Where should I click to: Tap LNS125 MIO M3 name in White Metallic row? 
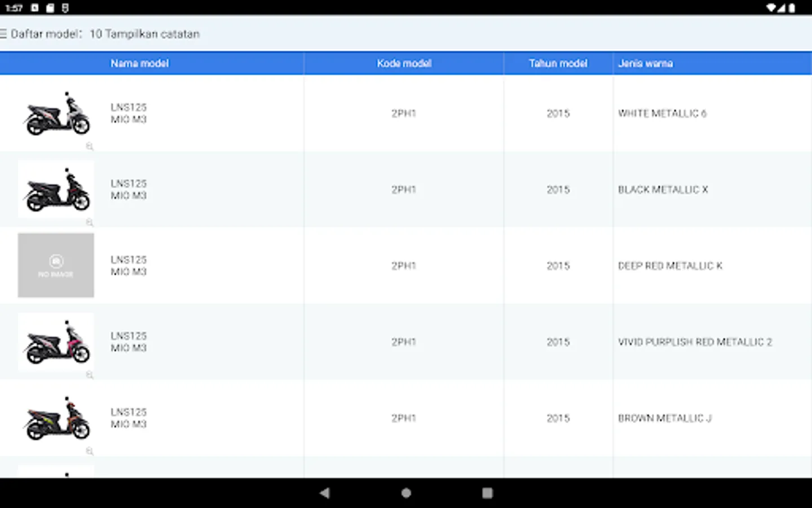pos(129,113)
